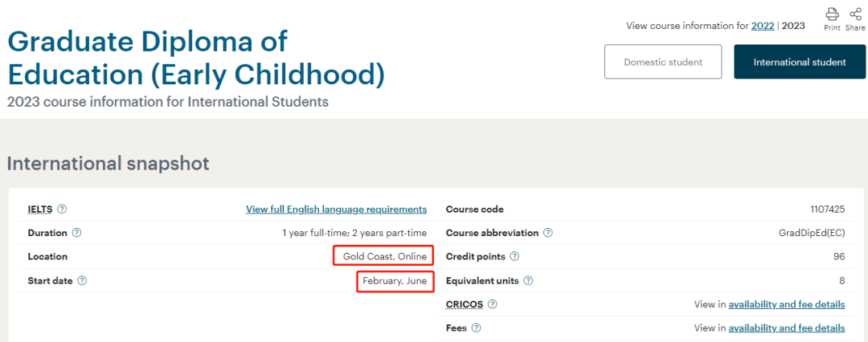Click the Start date help icon
Viewport: 868px width, 342px height.
coord(83,280)
